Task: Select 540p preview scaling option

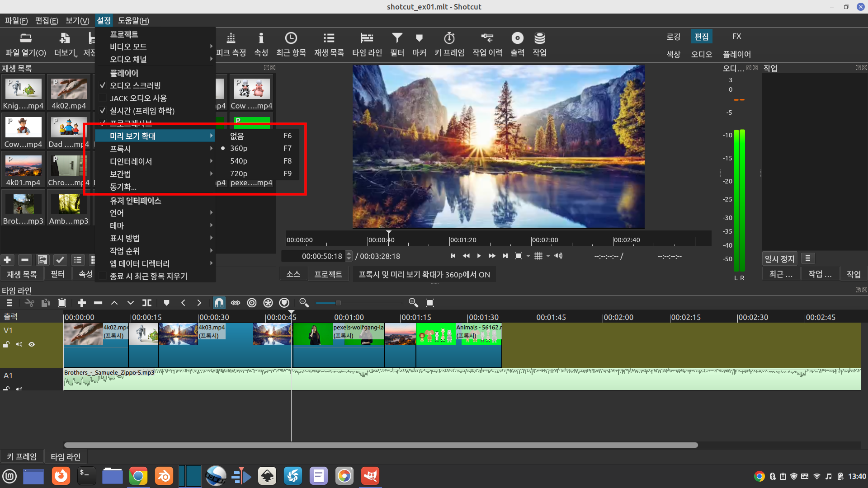Action: [239, 161]
